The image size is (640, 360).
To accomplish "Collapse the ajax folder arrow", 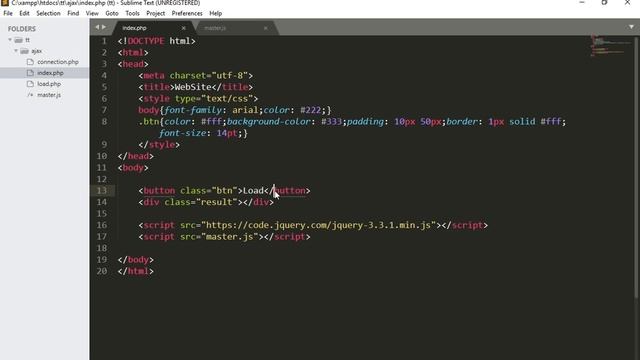I will point(16,51).
